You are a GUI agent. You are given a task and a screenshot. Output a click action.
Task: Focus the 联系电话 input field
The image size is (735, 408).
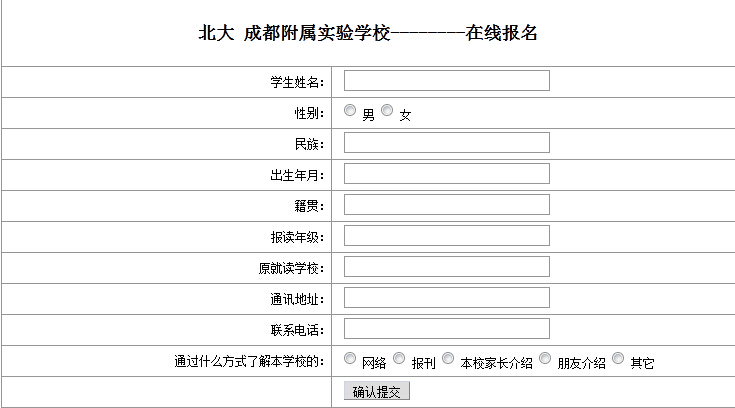click(x=446, y=329)
